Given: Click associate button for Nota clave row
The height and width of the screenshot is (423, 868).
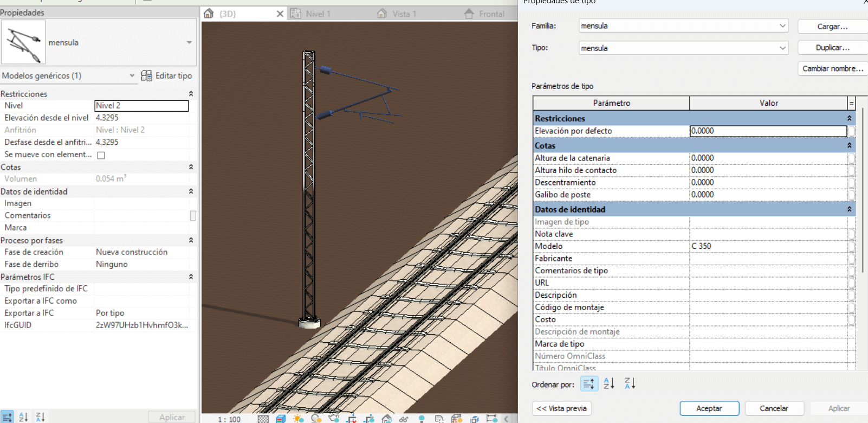Looking at the screenshot, I should (x=852, y=234).
